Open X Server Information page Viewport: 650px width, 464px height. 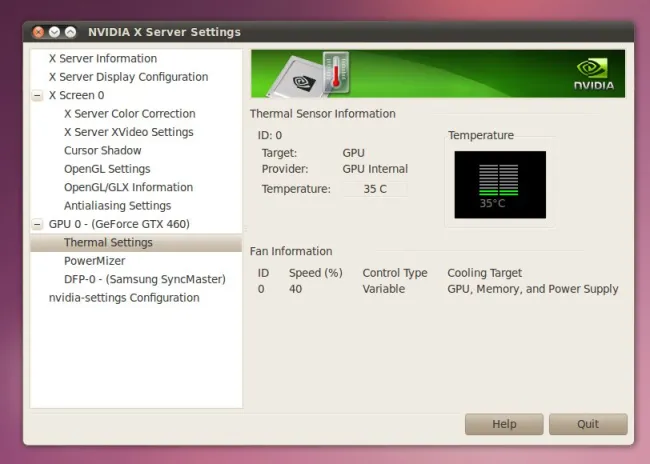(x=103, y=58)
